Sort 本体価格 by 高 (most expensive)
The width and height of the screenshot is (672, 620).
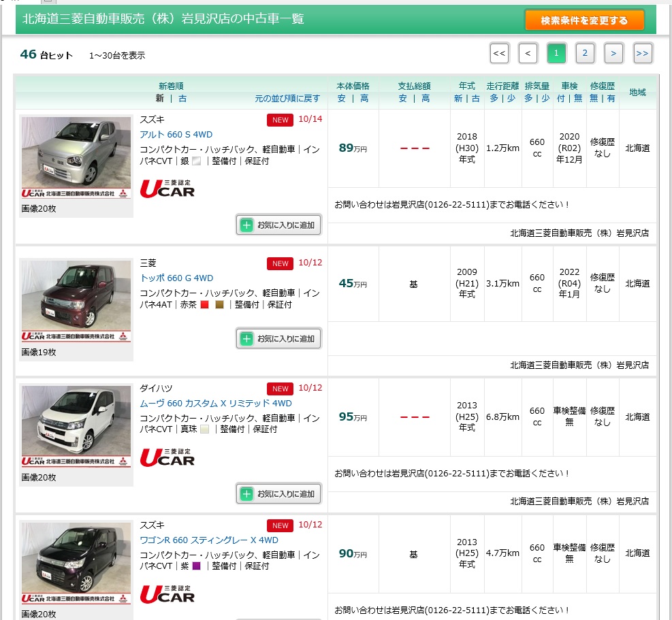(x=364, y=99)
